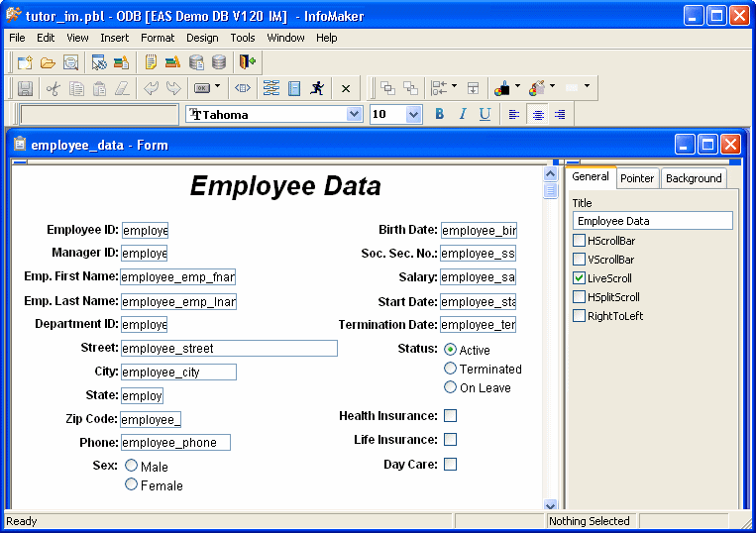Click the Clear eraser icon
This screenshot has height=533, width=756.
tap(123, 89)
